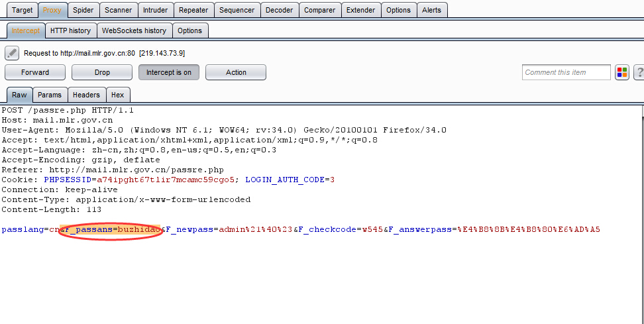
Task: Select the Intercept sub-tab
Action: point(25,30)
